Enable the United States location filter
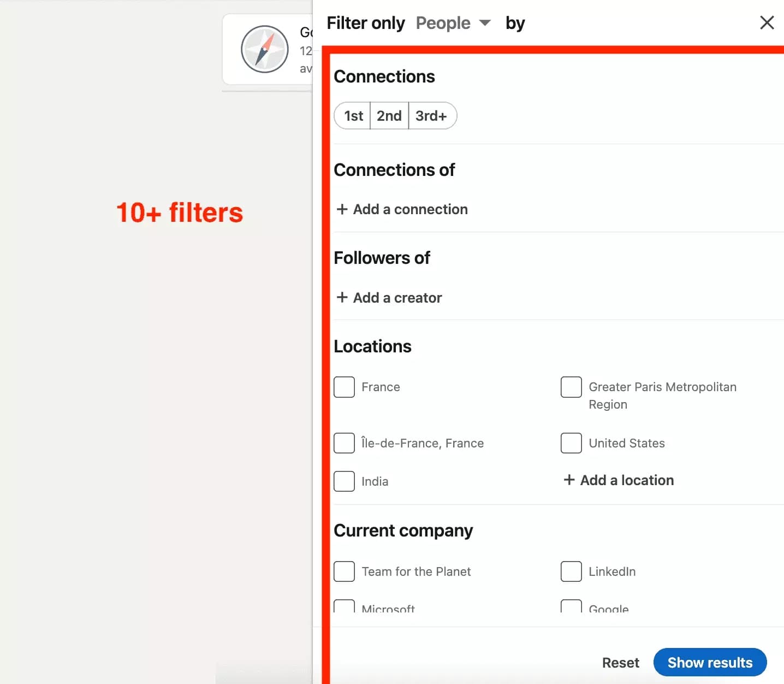This screenshot has width=784, height=684. click(571, 443)
